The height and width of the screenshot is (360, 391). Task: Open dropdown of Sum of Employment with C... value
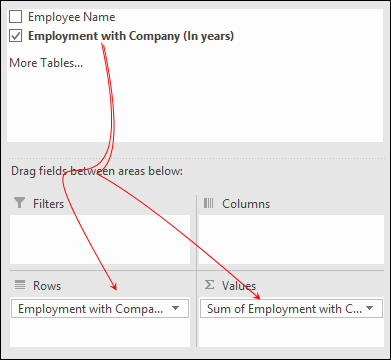pyautogui.click(x=369, y=308)
